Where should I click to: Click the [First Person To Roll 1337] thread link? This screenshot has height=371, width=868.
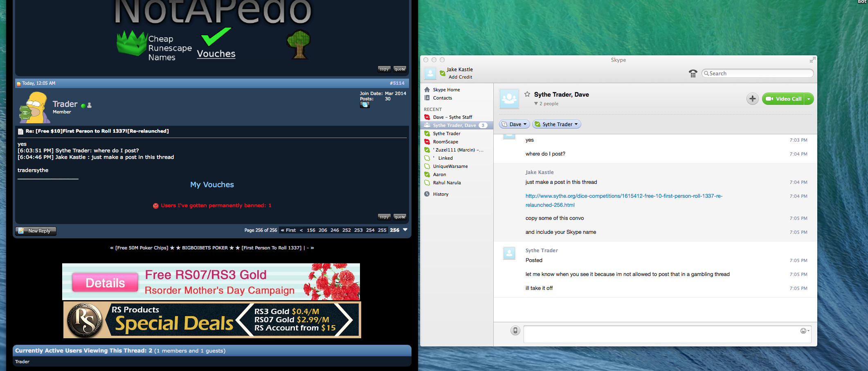pyautogui.click(x=272, y=248)
